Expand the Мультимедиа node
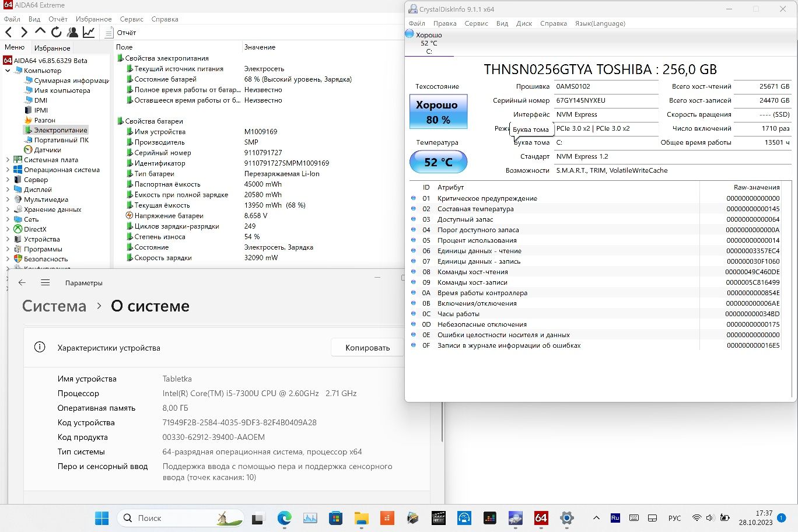The height and width of the screenshot is (532, 798). (x=8, y=199)
